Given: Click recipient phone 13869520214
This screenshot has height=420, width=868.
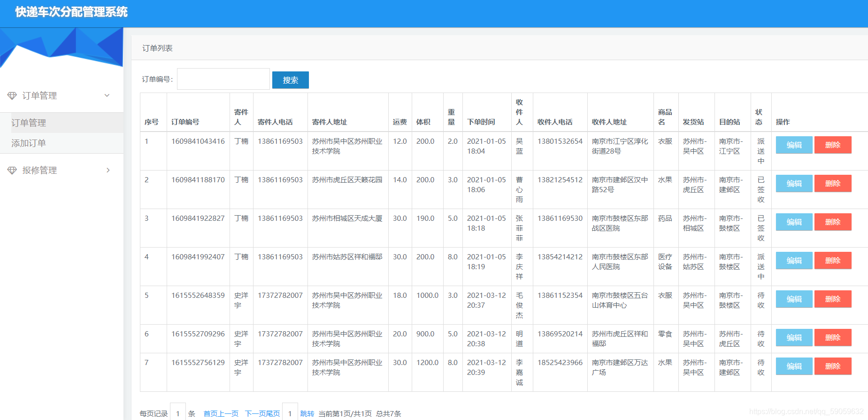Looking at the screenshot, I should tap(560, 334).
